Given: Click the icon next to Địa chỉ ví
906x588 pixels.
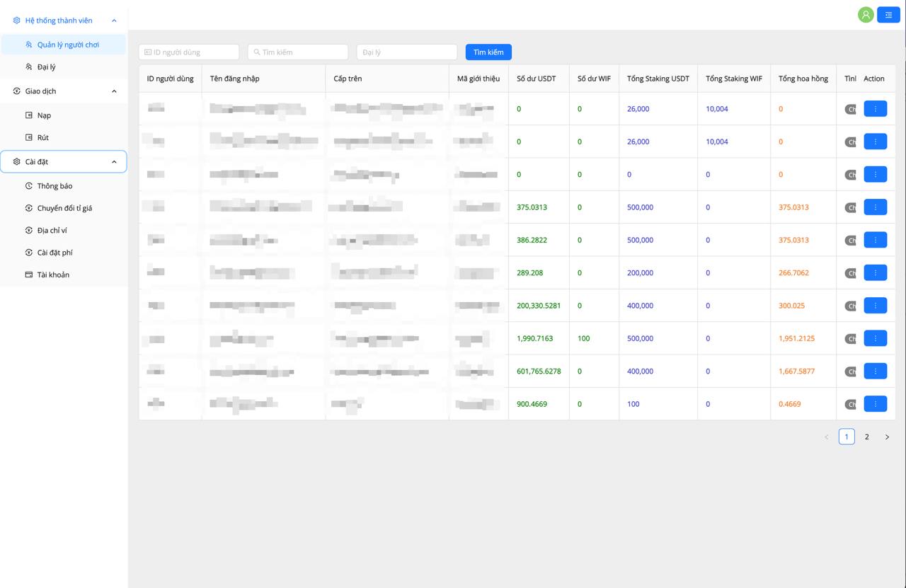Looking at the screenshot, I should [29, 231].
